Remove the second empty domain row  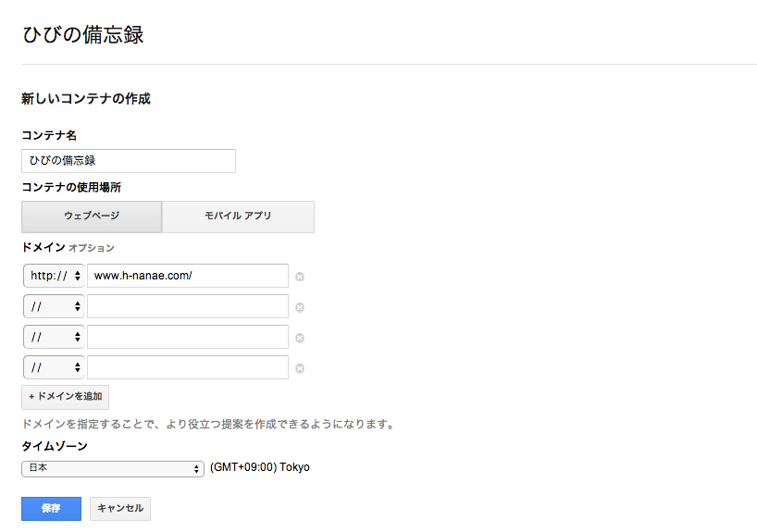coord(300,307)
